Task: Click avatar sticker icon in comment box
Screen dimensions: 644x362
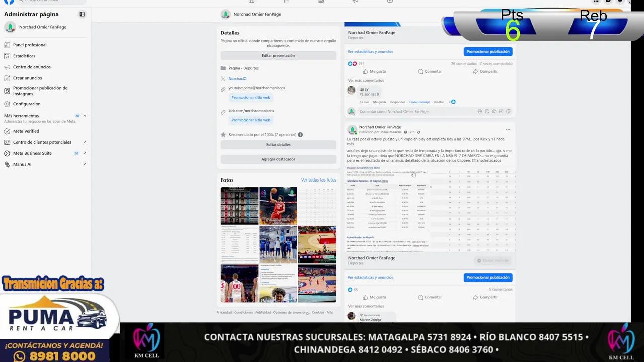Action: tap(479, 111)
